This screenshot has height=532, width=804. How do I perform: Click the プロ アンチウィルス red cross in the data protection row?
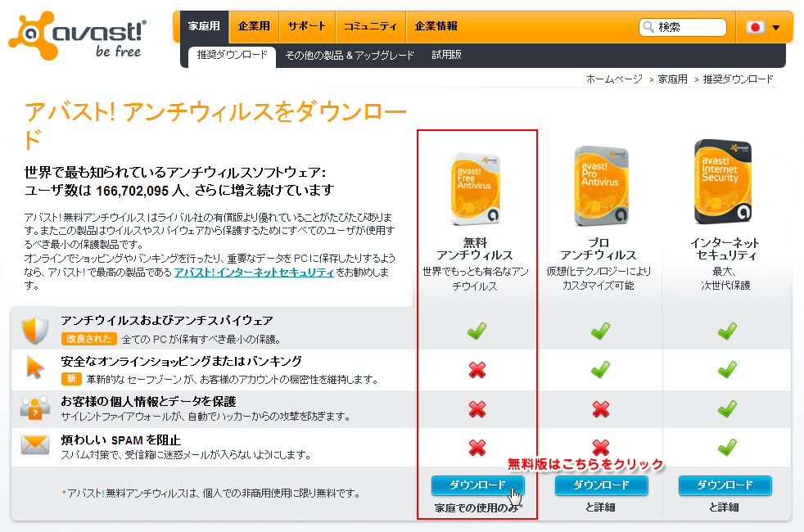coord(601,409)
